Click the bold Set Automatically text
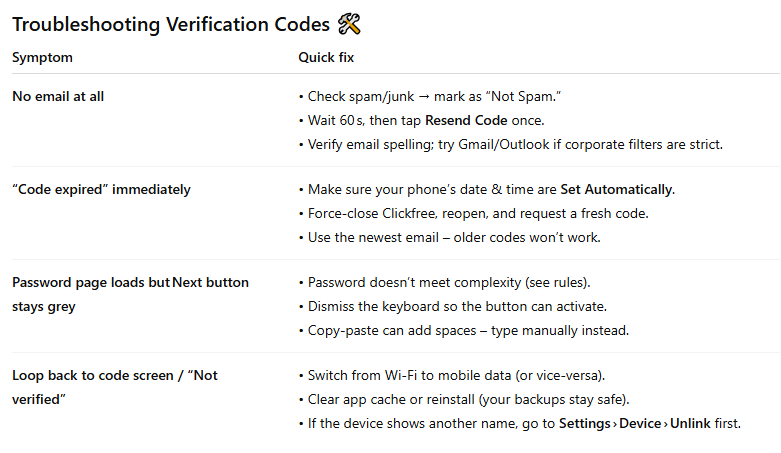Viewport: 781px width, 453px height. [x=617, y=189]
